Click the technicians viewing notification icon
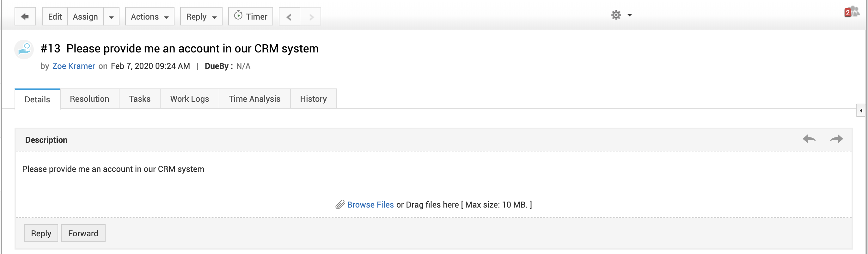Screen dimensions: 868x254 (852, 12)
